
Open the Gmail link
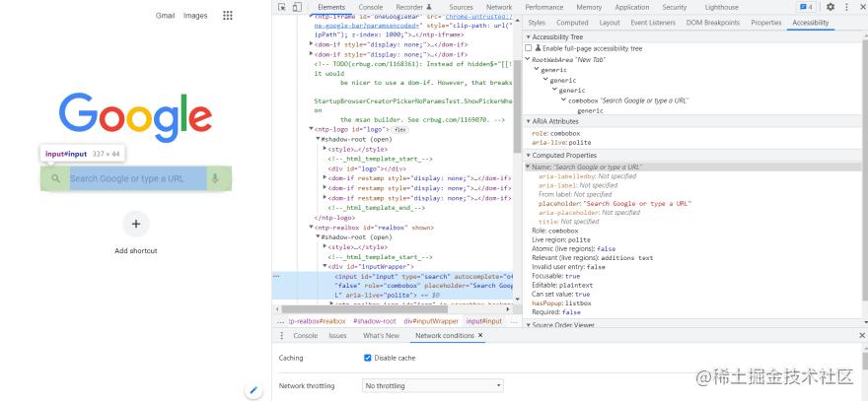tap(165, 16)
